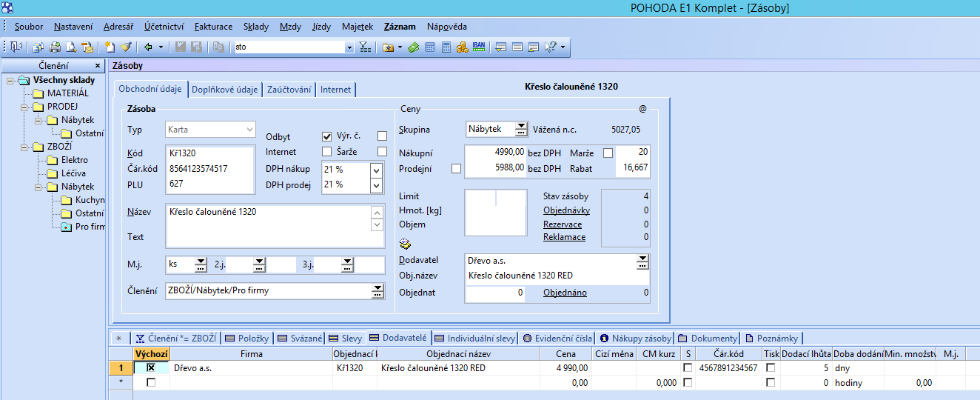Collapse the PRODEJ tree node
Screen dimensions: 980x400
(24, 107)
